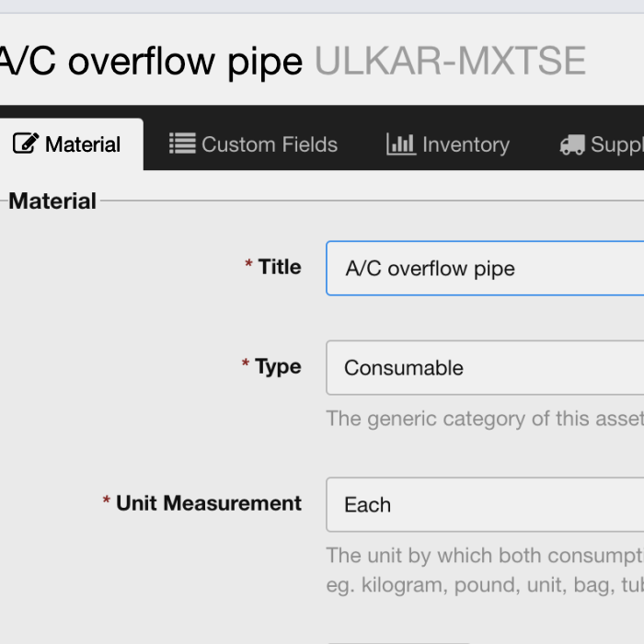
Task: Click the generic category help text under Type
Action: [x=485, y=419]
